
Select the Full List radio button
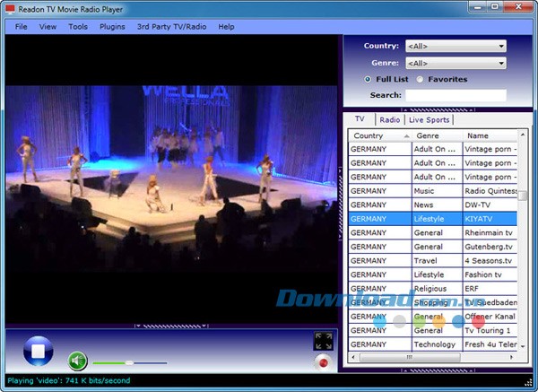pos(368,79)
